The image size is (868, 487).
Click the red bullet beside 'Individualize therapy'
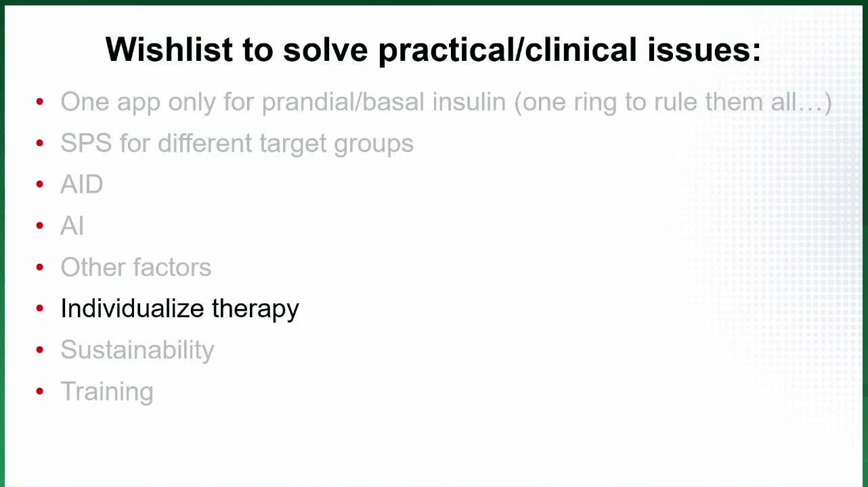[40, 308]
